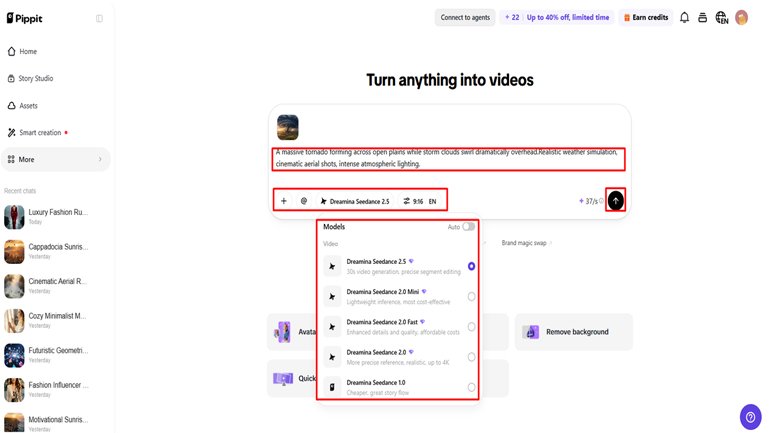Image resolution: width=770 pixels, height=433 pixels.
Task: Select Dreamina Seedance 2.5 radio button
Action: point(471,266)
